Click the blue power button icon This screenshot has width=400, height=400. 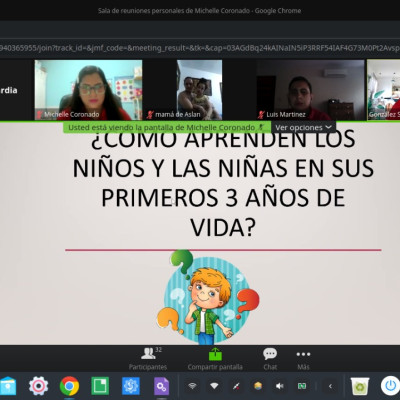pos(390,386)
